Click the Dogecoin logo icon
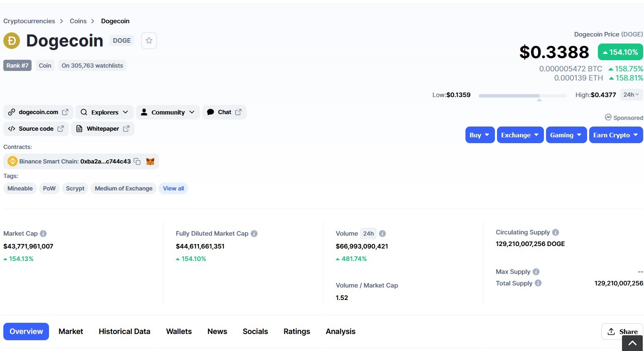Viewport: 644px width, 351px height. click(12, 41)
